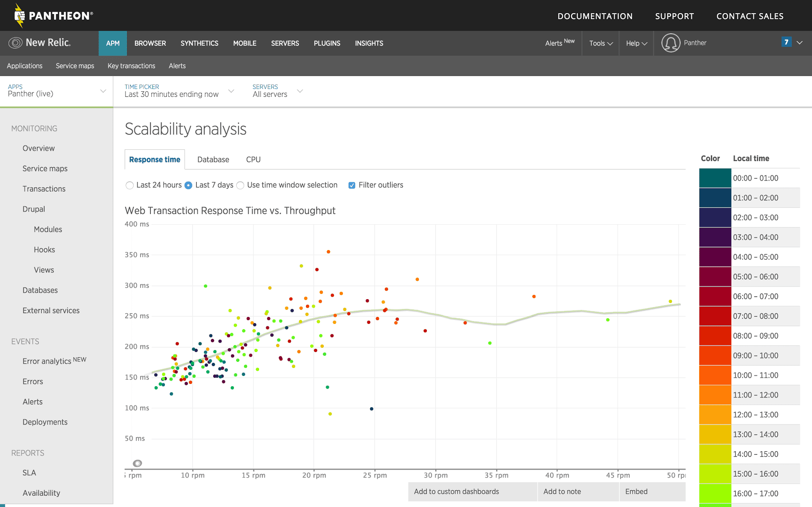812x507 pixels.
Task: Uncheck the Filter outliers checkbox
Action: tap(352, 185)
